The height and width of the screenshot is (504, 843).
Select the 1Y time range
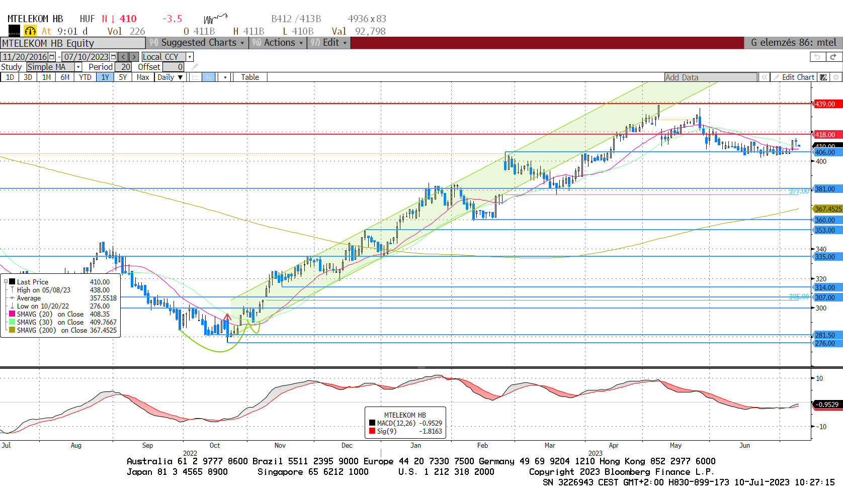(105, 77)
